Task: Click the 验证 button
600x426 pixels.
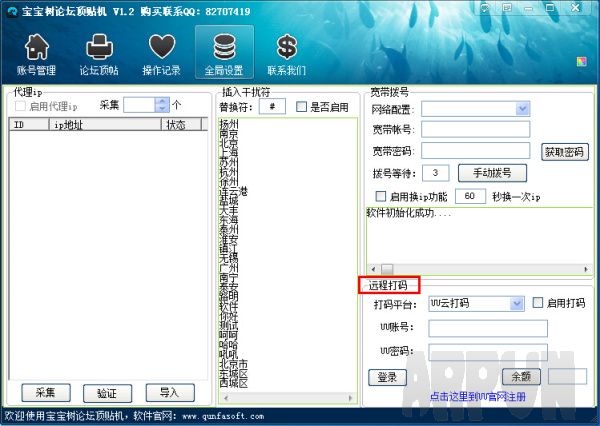Action: click(x=108, y=393)
